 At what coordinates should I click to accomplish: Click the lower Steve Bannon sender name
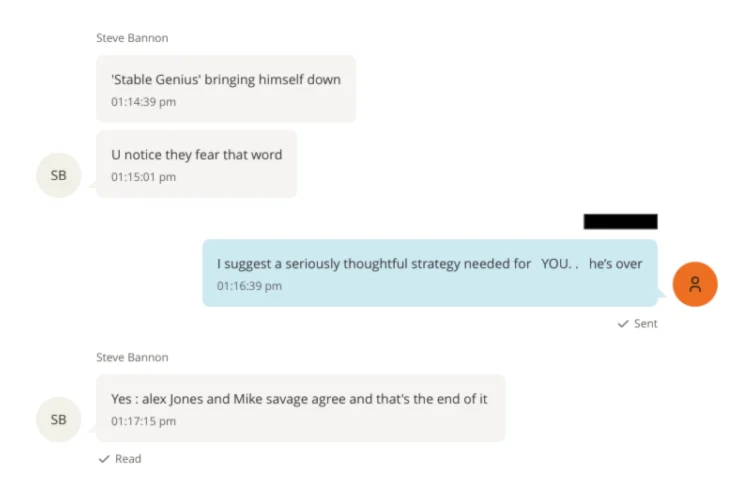(132, 357)
